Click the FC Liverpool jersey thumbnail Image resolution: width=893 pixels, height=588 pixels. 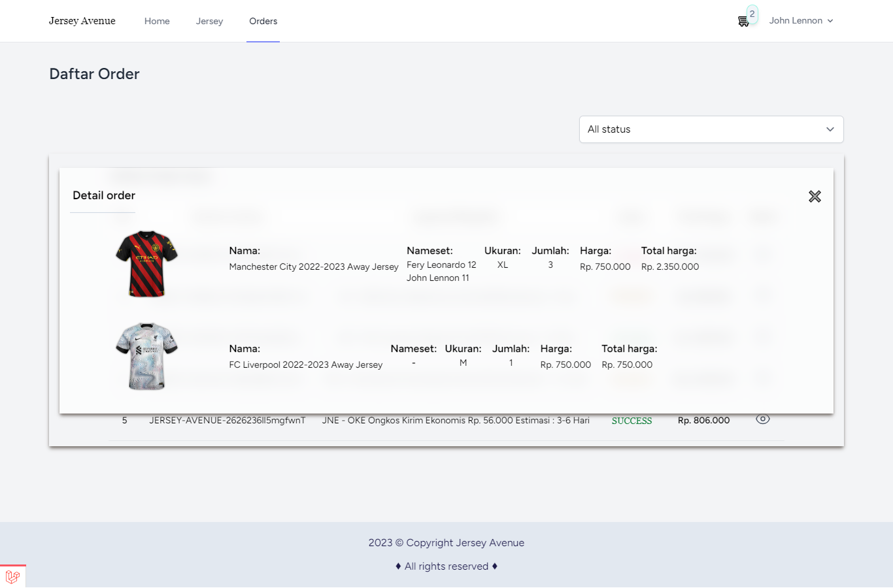(x=147, y=357)
